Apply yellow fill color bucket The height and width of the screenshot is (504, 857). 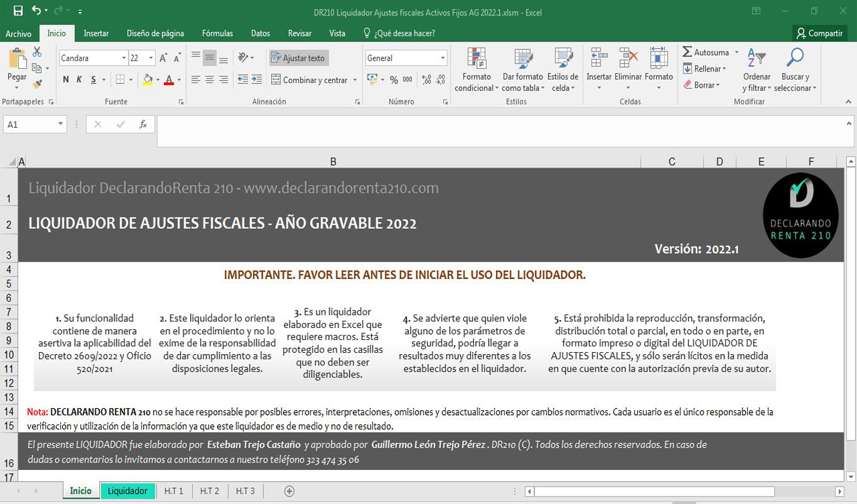148,80
